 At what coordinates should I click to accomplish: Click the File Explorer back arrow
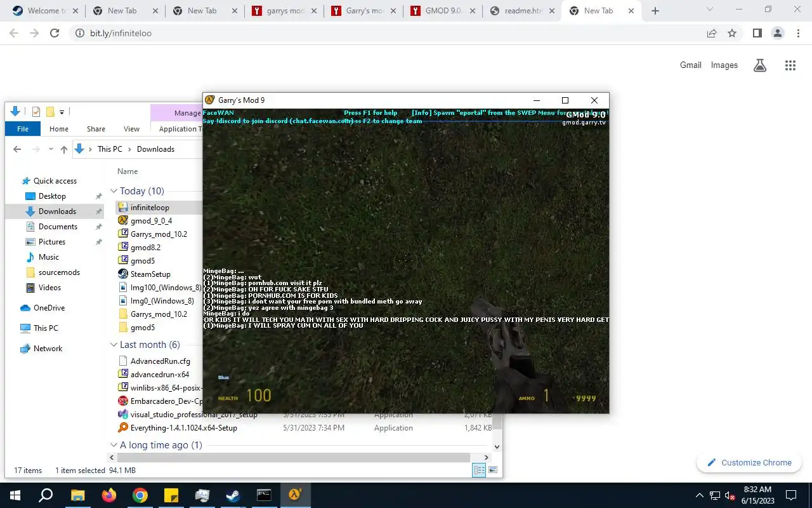pyautogui.click(x=18, y=149)
